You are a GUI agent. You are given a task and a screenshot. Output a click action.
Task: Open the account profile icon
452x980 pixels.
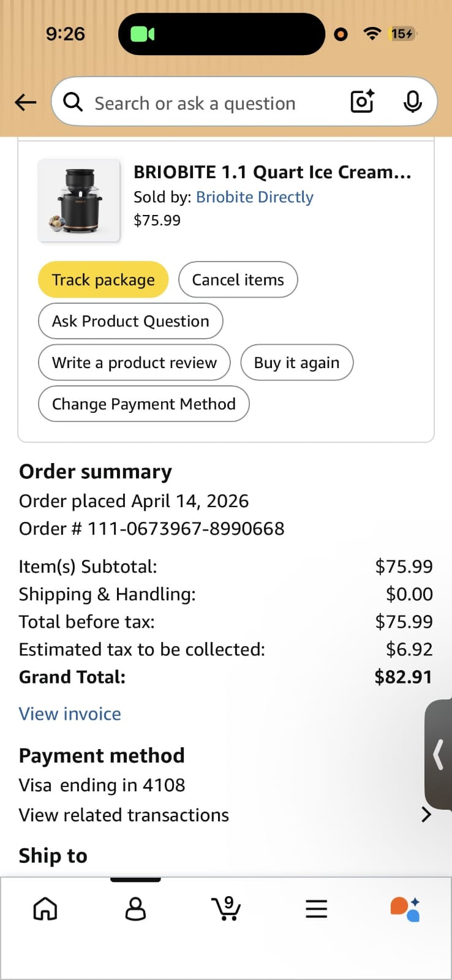click(x=135, y=909)
